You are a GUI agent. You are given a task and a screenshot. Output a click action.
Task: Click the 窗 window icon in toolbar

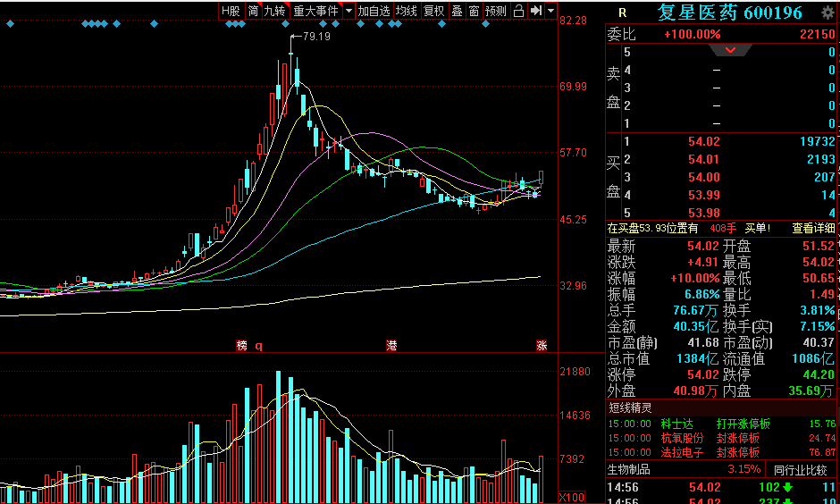(475, 11)
